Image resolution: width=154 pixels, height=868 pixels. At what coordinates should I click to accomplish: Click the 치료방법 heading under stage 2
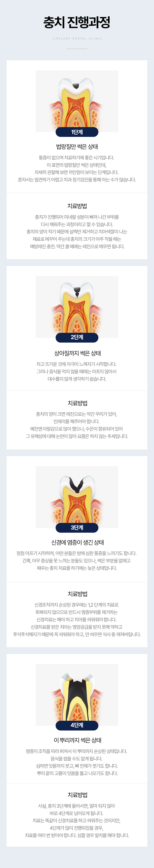point(77,403)
